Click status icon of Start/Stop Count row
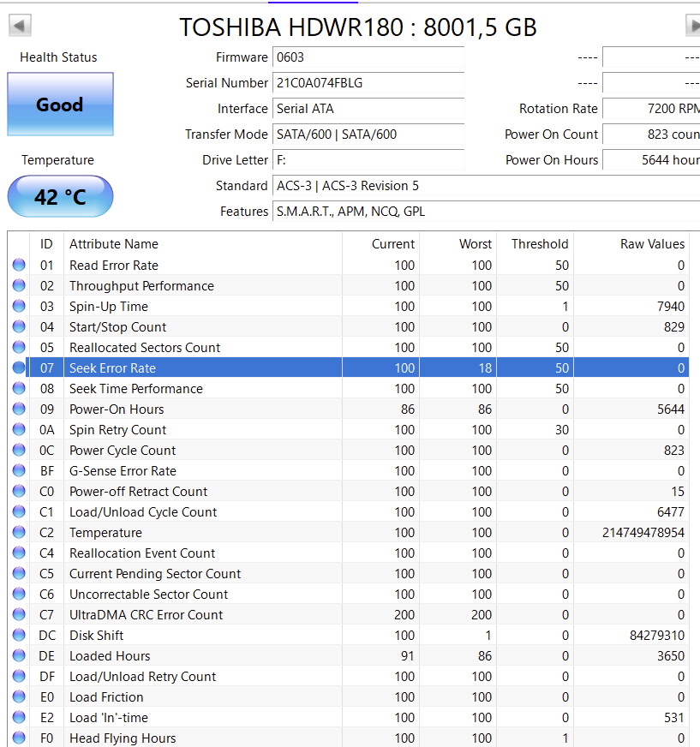The image size is (700, 747). [19, 326]
